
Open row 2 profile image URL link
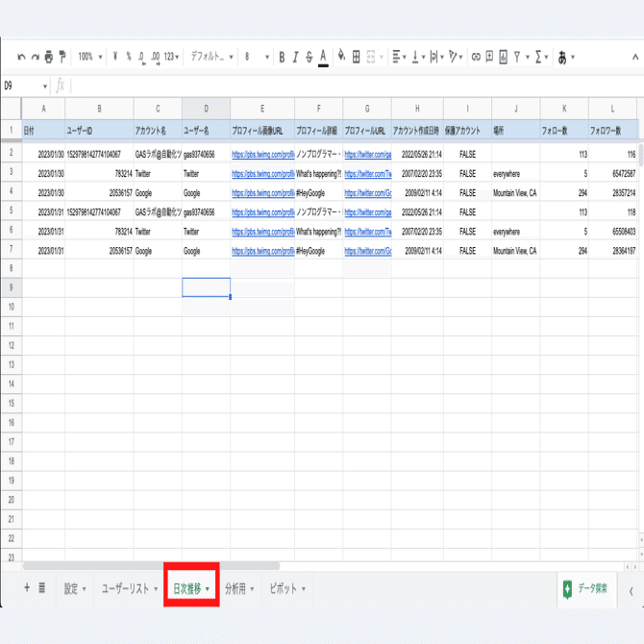pyautogui.click(x=262, y=155)
